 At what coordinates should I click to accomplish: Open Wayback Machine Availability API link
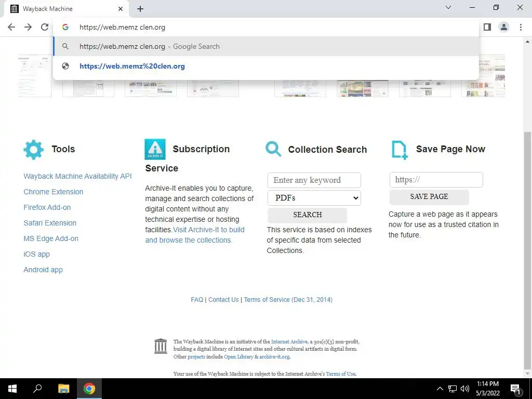[77, 176]
